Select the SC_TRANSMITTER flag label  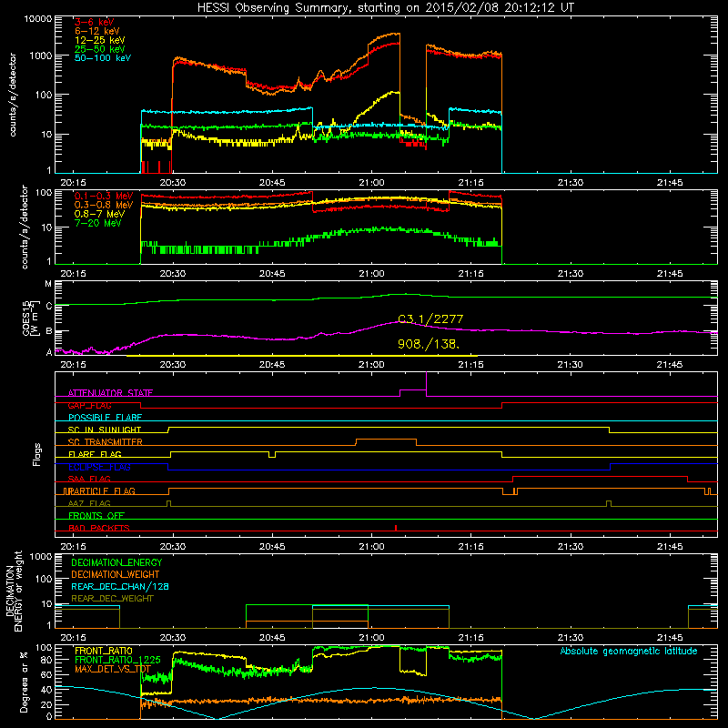[x=106, y=442]
